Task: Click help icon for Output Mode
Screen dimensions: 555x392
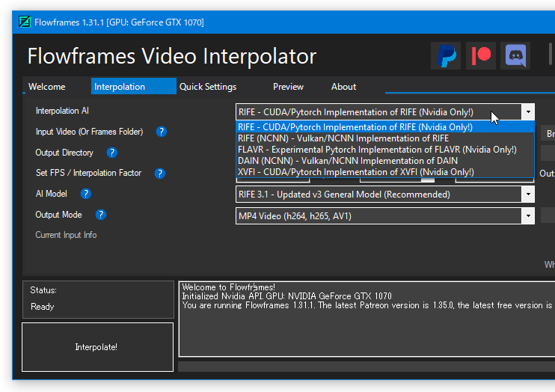Action: pos(101,215)
